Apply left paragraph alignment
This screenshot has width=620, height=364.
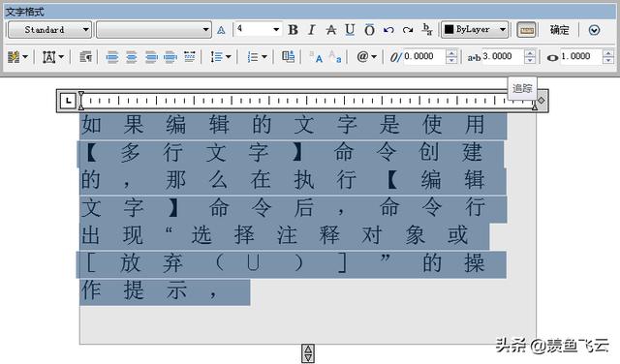coord(112,57)
